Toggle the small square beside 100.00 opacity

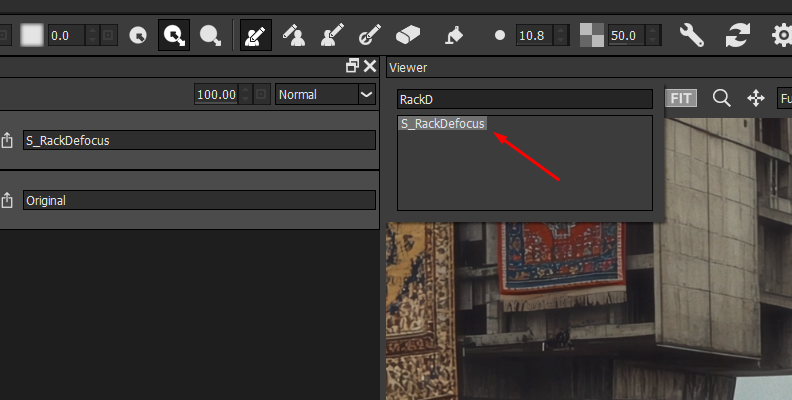tap(262, 94)
